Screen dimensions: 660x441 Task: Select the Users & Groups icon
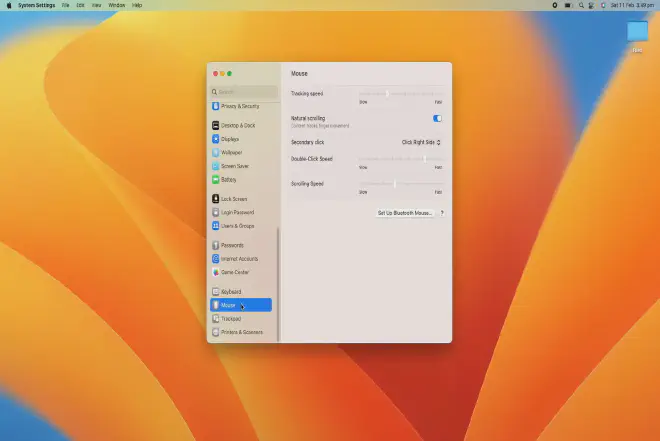pos(216,226)
